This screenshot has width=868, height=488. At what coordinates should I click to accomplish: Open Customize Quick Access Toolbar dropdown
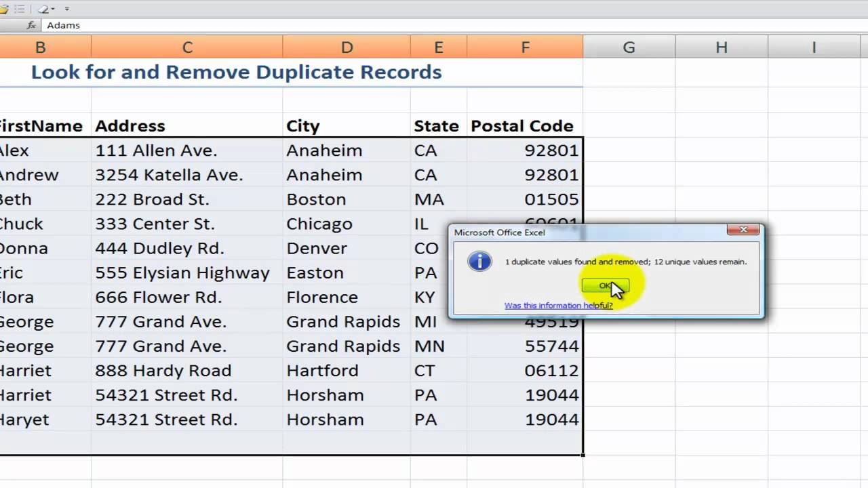point(66,9)
